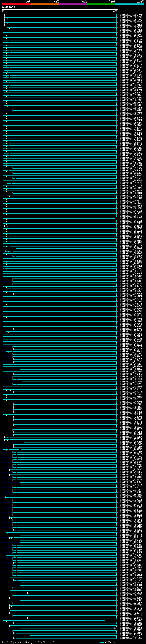Click the green ~80% identity legend bar
This screenshot has width=146, height=644.
pos(101,4)
